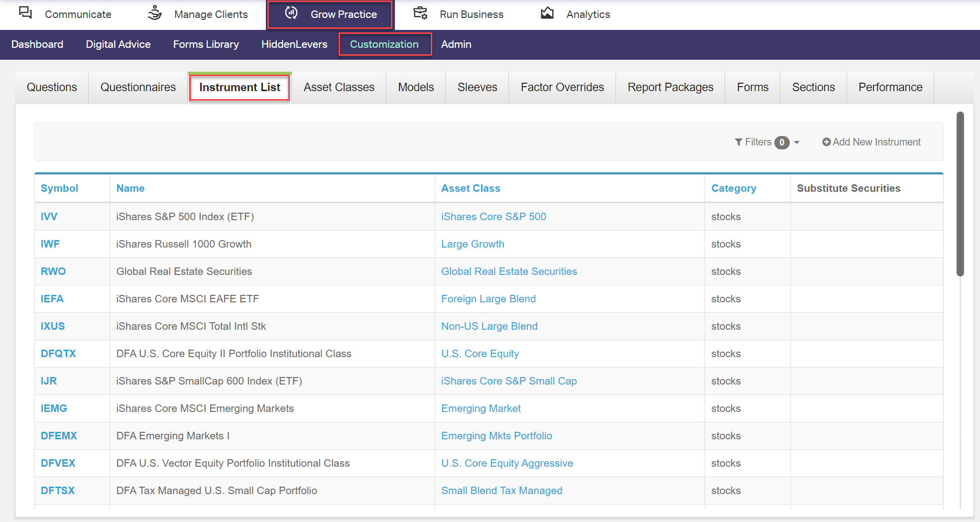Open the Performance tab

(890, 87)
